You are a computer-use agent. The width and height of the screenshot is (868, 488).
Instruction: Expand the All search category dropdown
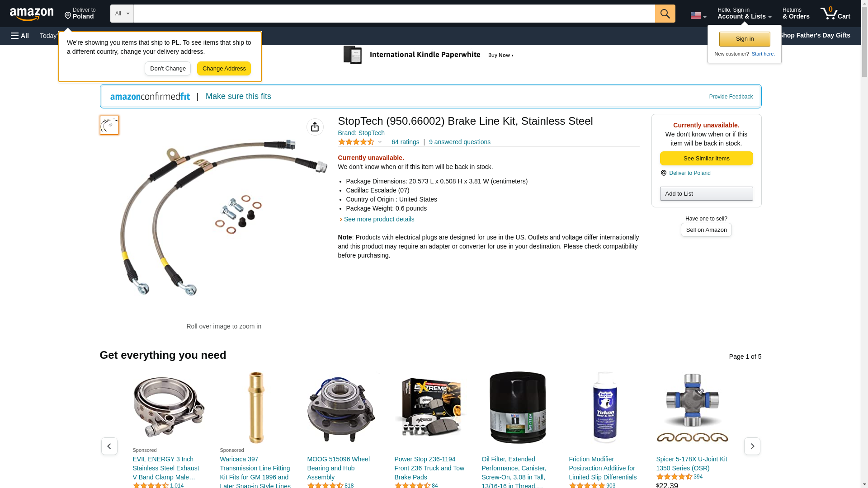coord(122,14)
